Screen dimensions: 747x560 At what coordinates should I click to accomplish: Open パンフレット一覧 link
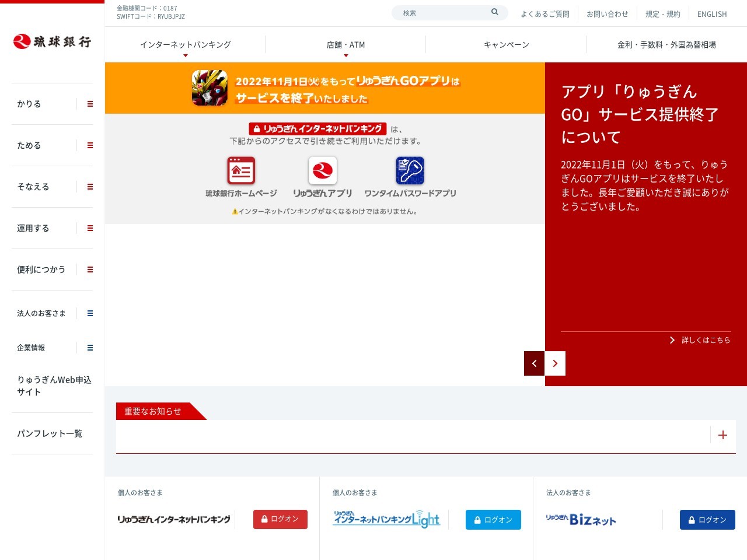(x=50, y=433)
